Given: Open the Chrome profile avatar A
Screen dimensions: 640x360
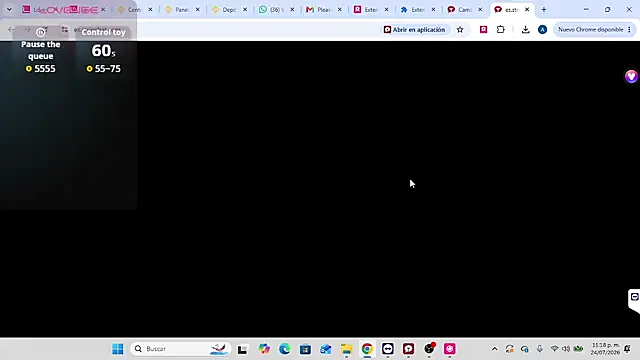Looking at the screenshot, I should [542, 29].
